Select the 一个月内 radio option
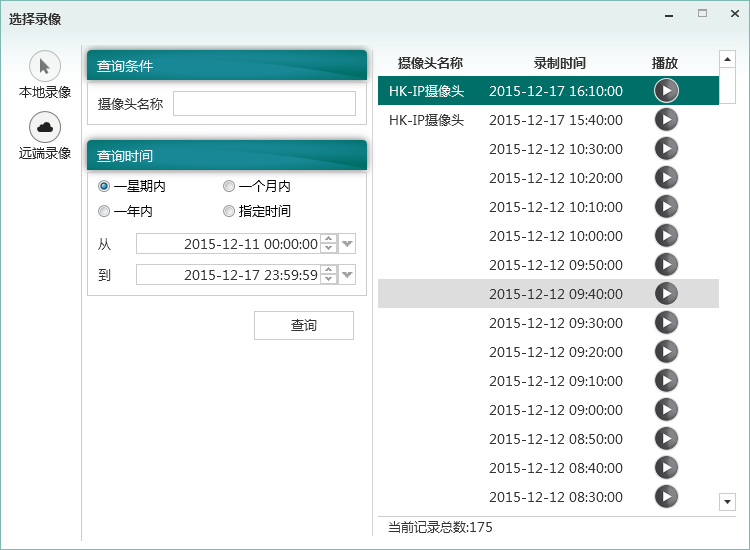Image resolution: width=750 pixels, height=550 pixels. [229, 186]
